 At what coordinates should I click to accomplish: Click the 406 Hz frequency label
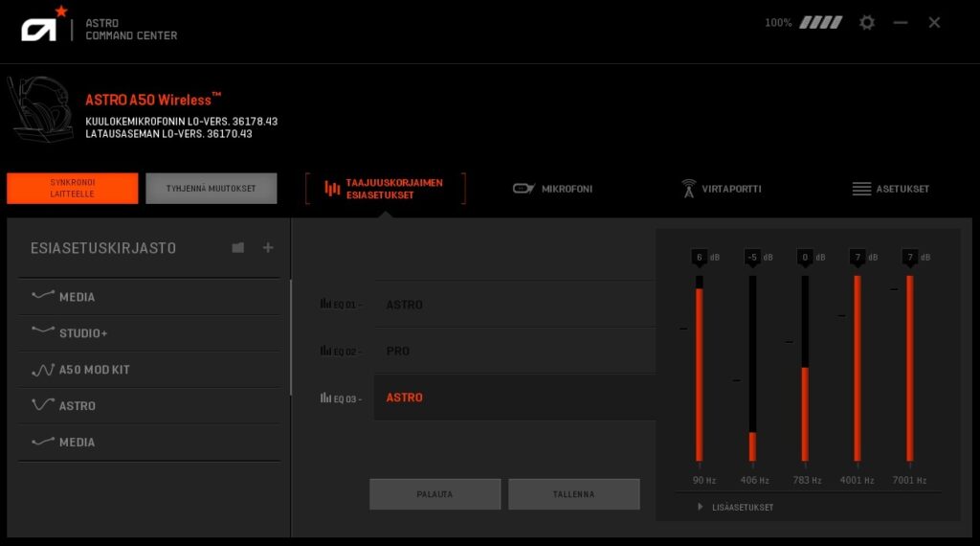pos(754,480)
